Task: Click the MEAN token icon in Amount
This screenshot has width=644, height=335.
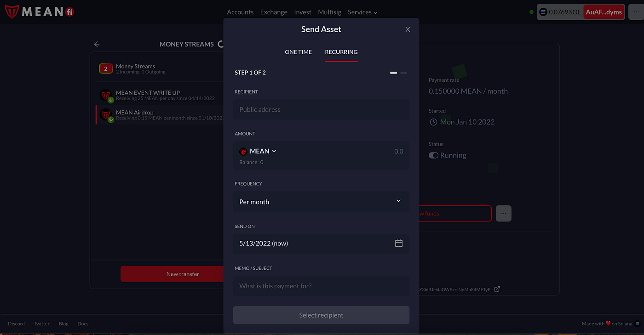Action: coord(243,151)
